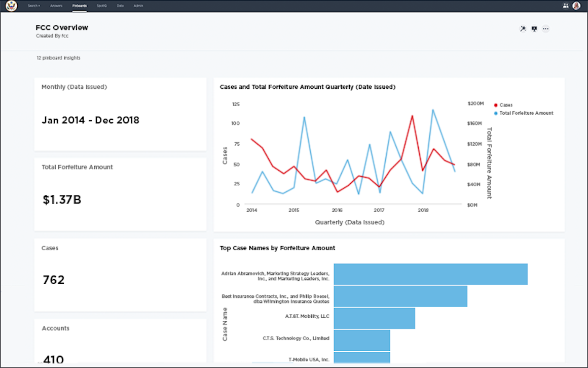
Task: Click the Cases card title
Action: pos(50,248)
